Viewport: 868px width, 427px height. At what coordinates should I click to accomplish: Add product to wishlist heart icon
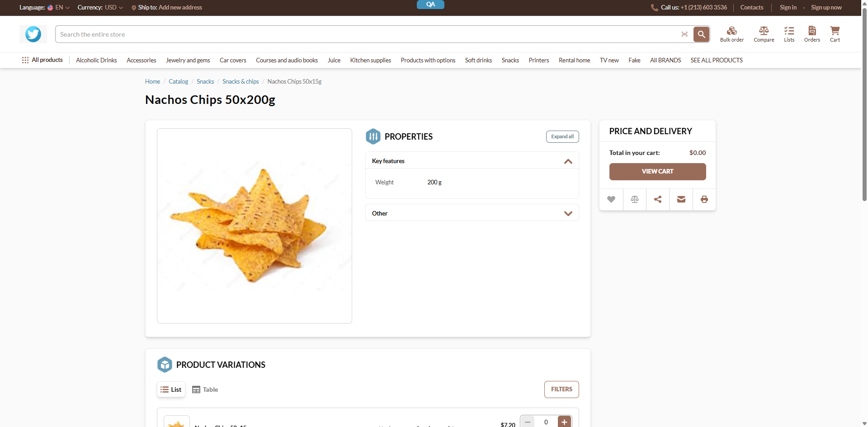click(611, 199)
